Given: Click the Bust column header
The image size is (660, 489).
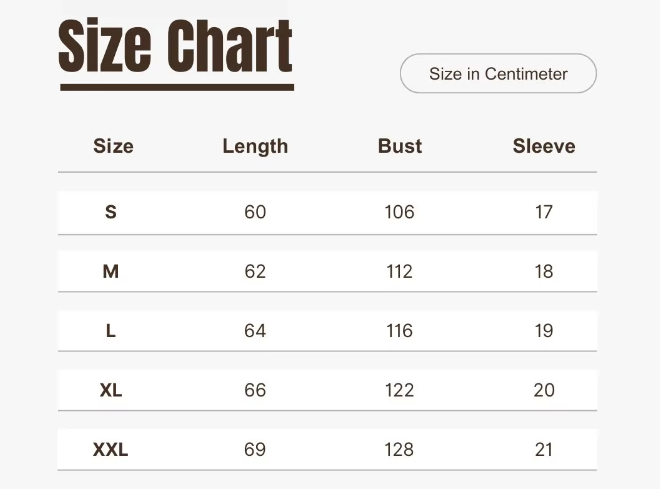Looking at the screenshot, I should click(x=400, y=146).
